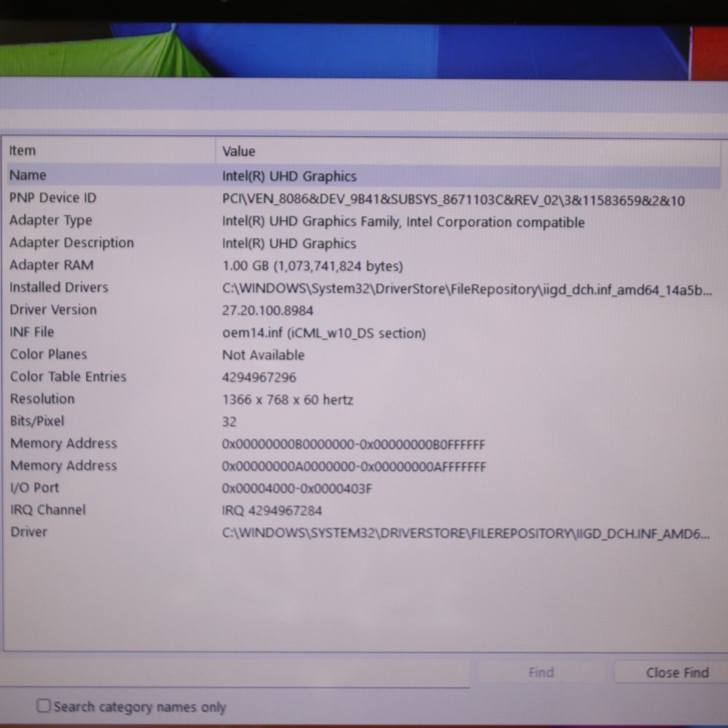Select the highlighted Name row
728x728 pixels.
tap(28, 175)
